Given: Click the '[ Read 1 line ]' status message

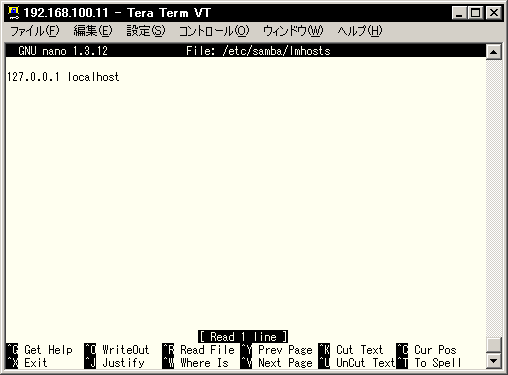Looking at the screenshot, I should click(243, 337).
